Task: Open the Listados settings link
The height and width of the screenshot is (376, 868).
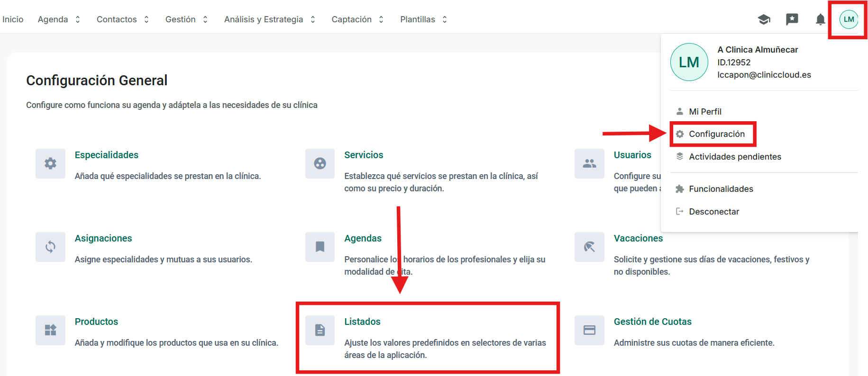Action: coord(362,322)
